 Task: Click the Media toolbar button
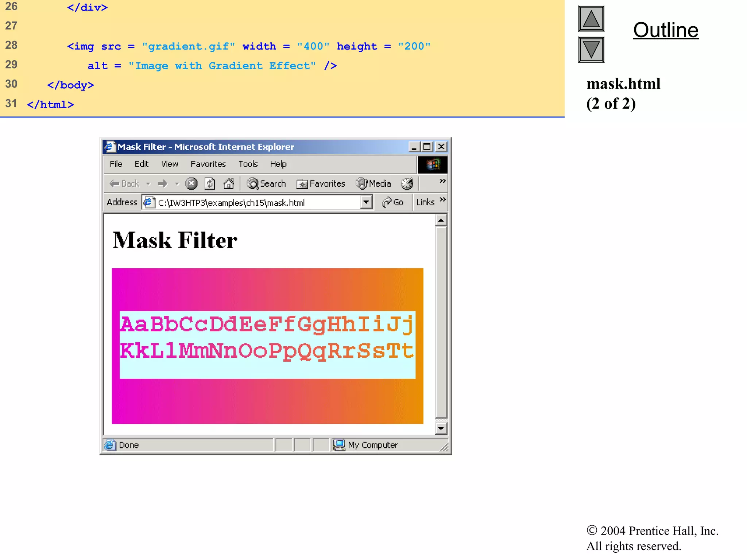[x=373, y=183]
